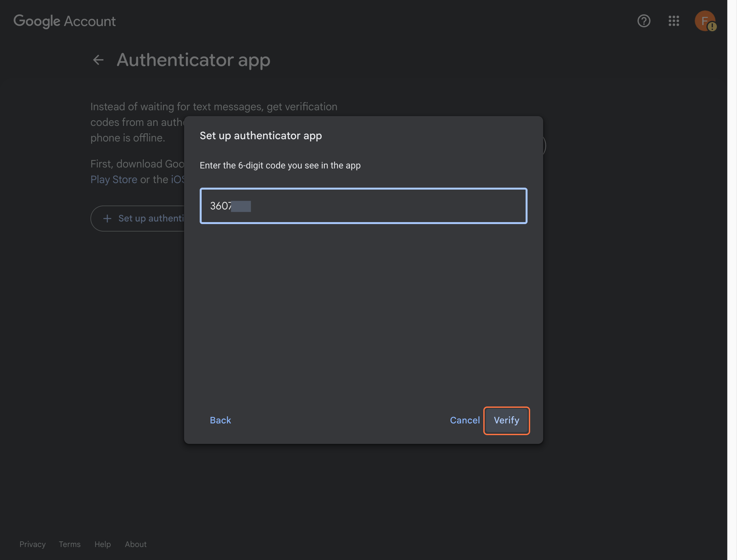Click the iOS store link behind the dialog
The image size is (737, 560).
pyautogui.click(x=179, y=179)
